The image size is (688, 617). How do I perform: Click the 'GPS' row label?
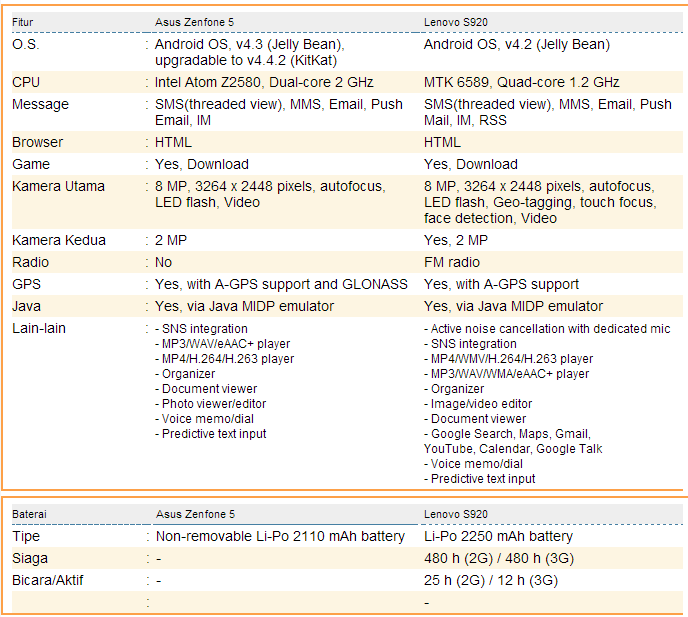point(26,284)
